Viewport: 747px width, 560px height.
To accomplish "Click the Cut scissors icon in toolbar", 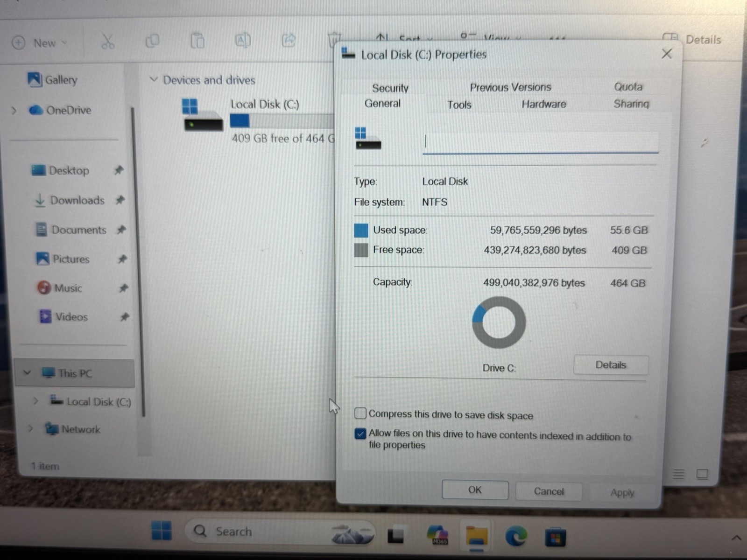I will click(108, 42).
